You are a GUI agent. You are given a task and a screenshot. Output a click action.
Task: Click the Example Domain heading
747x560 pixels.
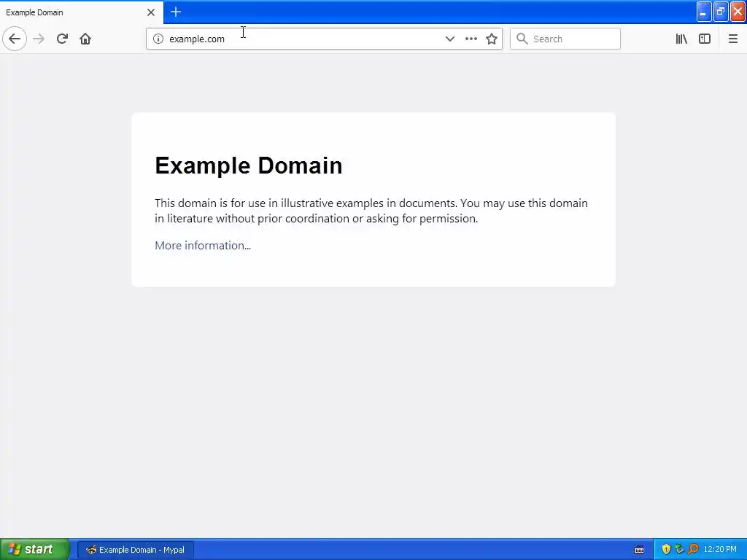pyautogui.click(x=248, y=166)
